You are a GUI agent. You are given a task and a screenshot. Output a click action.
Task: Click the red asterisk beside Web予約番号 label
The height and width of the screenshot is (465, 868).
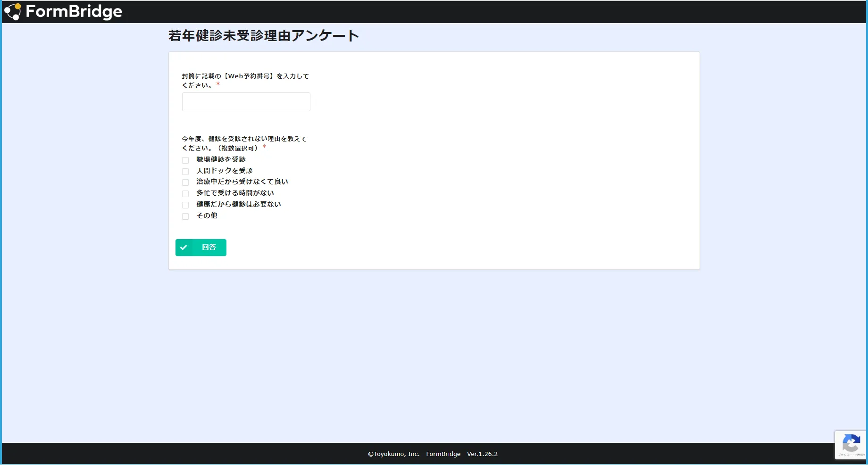218,85
